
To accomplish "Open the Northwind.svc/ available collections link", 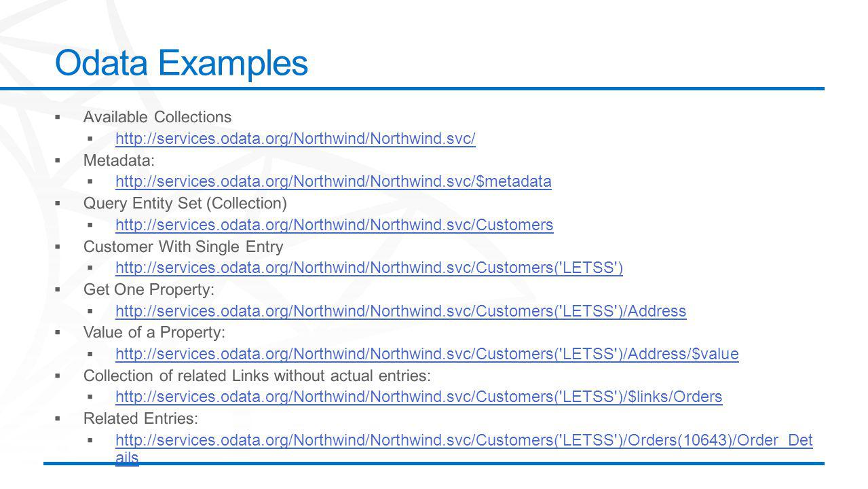I will [295, 139].
